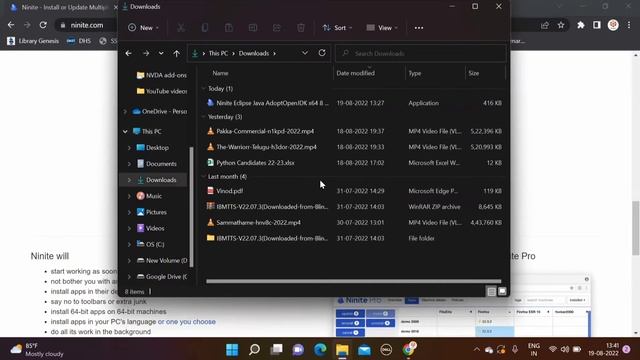Screen dimensions: 640x360
Task: Click the Paste icon in Explorer toolbar
Action: [x=229, y=28]
